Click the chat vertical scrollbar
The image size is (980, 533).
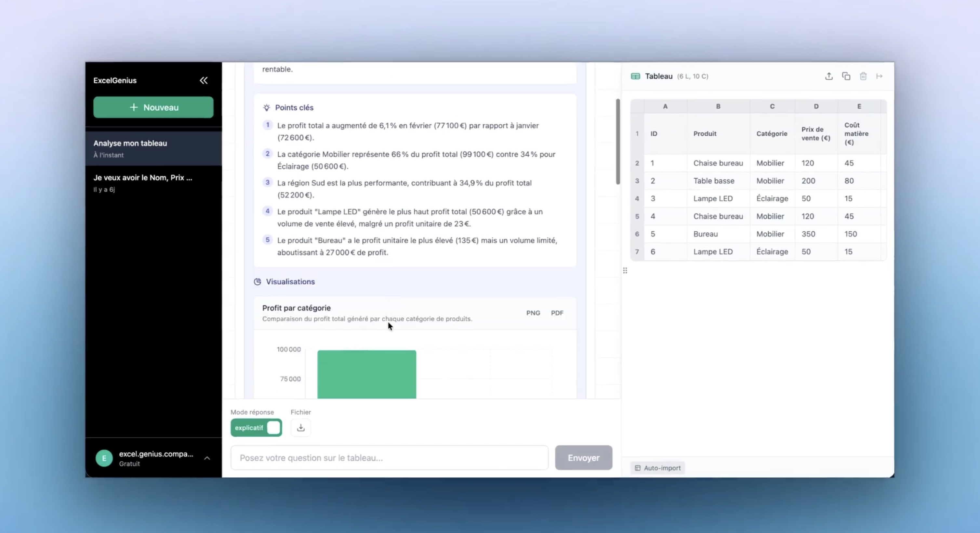618,142
